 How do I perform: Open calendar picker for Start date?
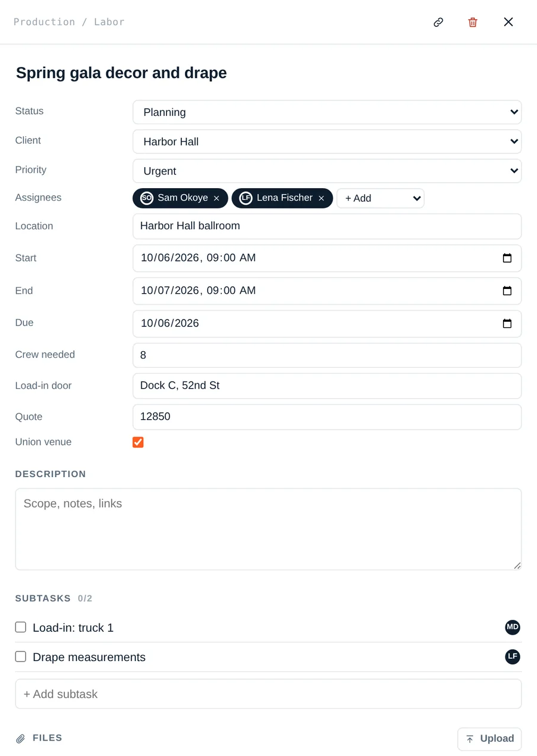507,258
